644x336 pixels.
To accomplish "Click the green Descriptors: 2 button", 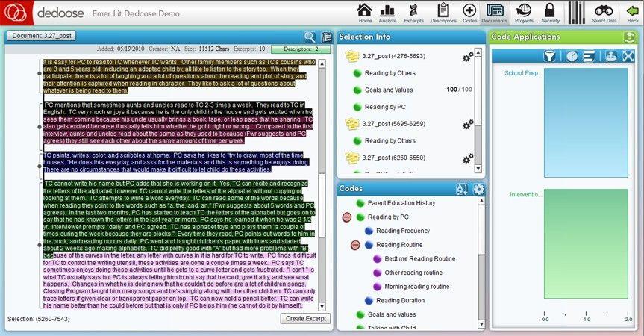I will [301, 49].
